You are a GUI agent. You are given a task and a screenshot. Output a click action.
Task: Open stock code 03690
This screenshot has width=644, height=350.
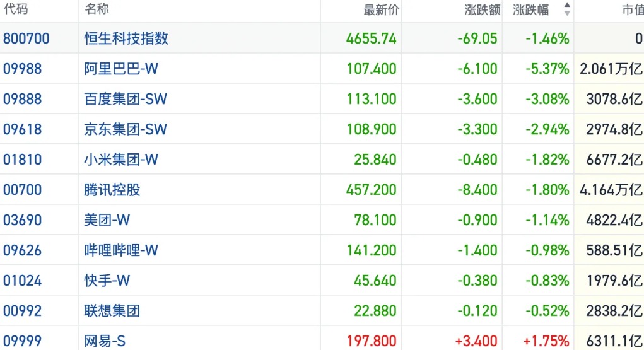[22, 220]
